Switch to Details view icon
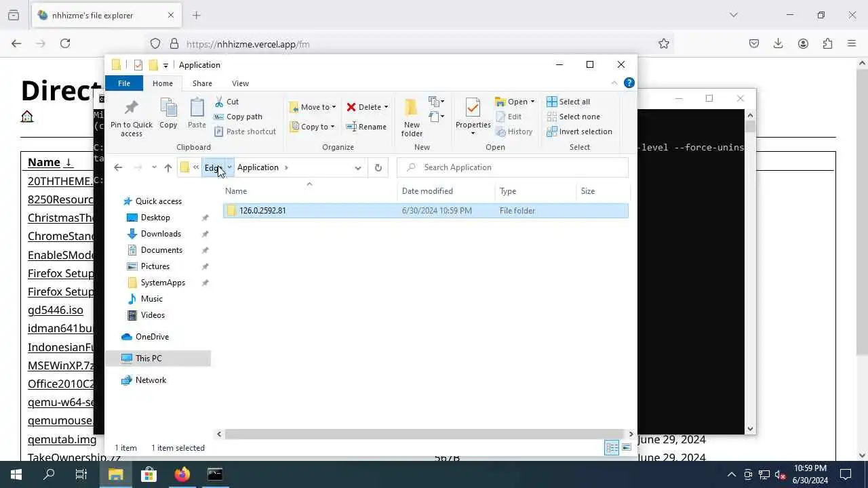 pyautogui.click(x=612, y=447)
